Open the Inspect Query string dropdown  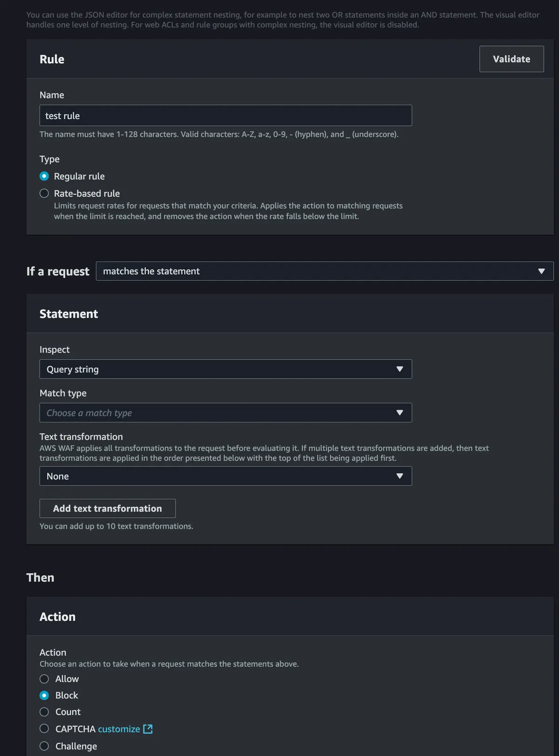[219, 369]
